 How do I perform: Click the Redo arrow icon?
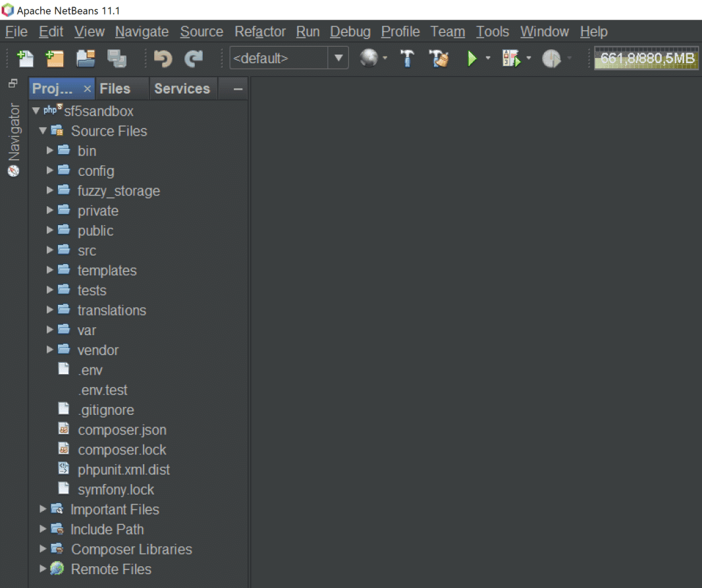pyautogui.click(x=194, y=58)
